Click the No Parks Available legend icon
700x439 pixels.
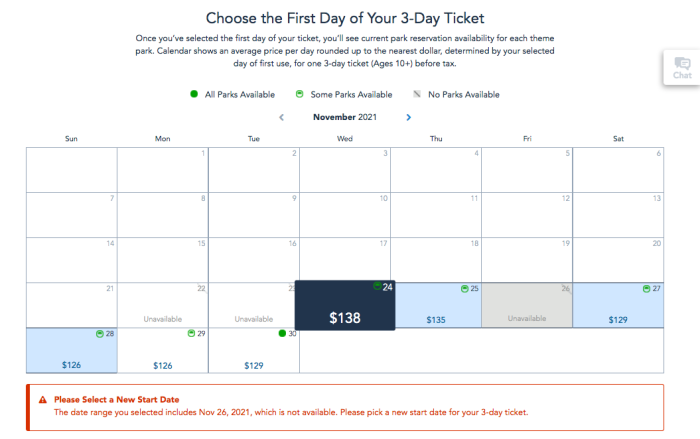[x=418, y=95]
